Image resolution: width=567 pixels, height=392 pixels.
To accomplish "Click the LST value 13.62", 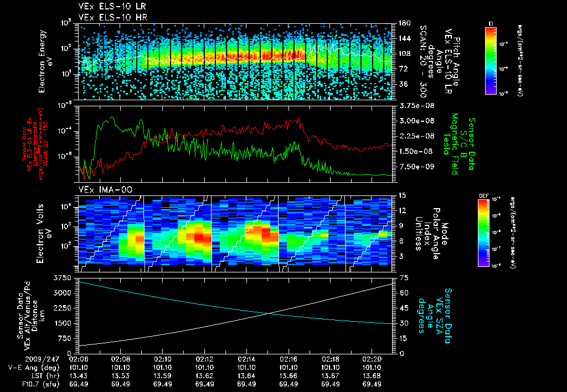I will (x=204, y=376).
